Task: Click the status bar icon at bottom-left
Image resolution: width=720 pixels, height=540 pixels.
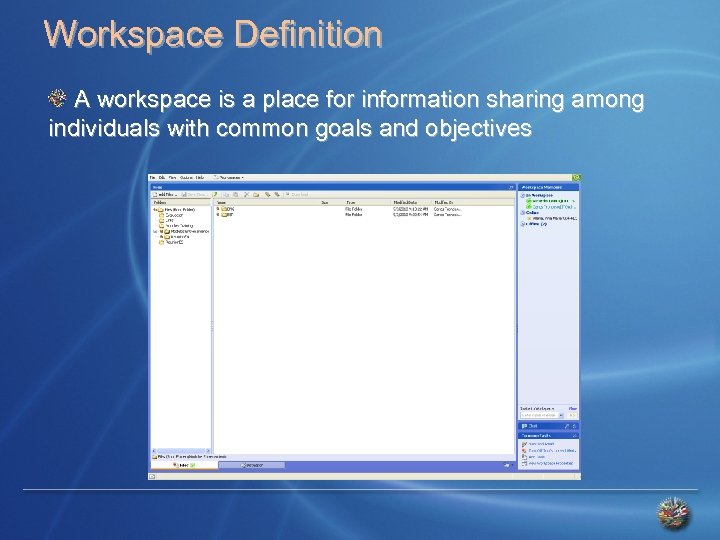Action: (x=152, y=477)
